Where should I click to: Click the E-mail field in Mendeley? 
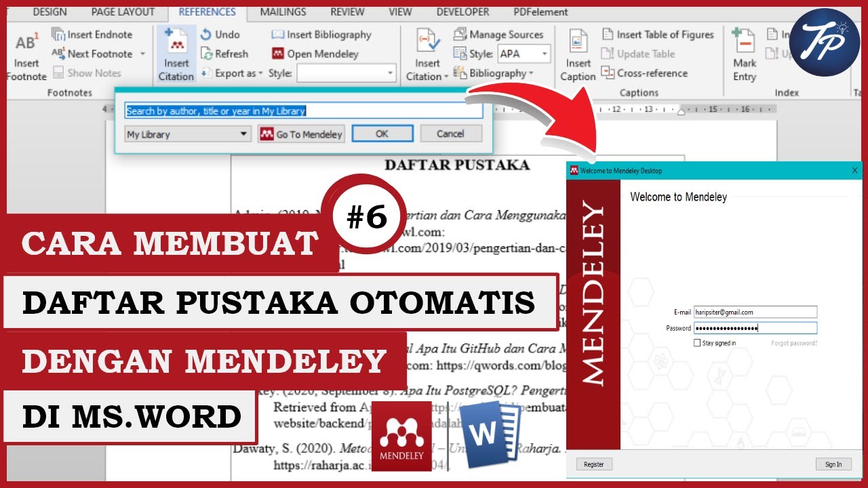click(755, 312)
